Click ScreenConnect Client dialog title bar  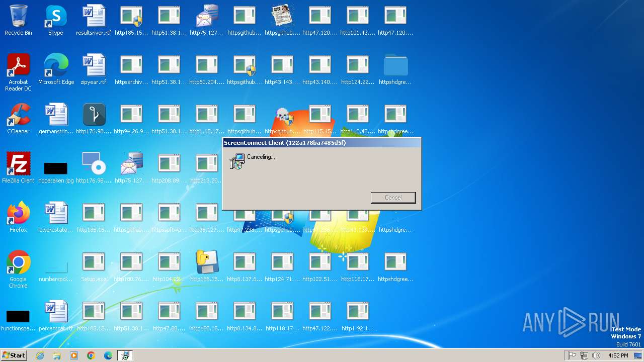[321, 143]
